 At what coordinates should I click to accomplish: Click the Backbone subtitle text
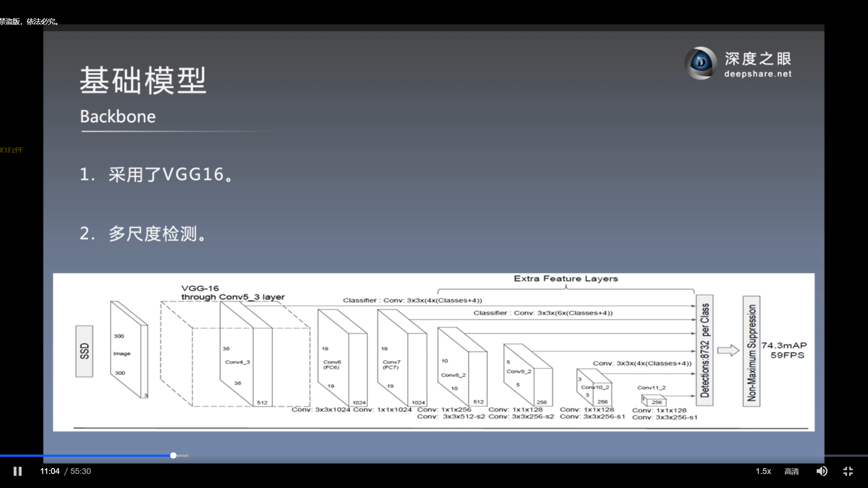tap(118, 117)
